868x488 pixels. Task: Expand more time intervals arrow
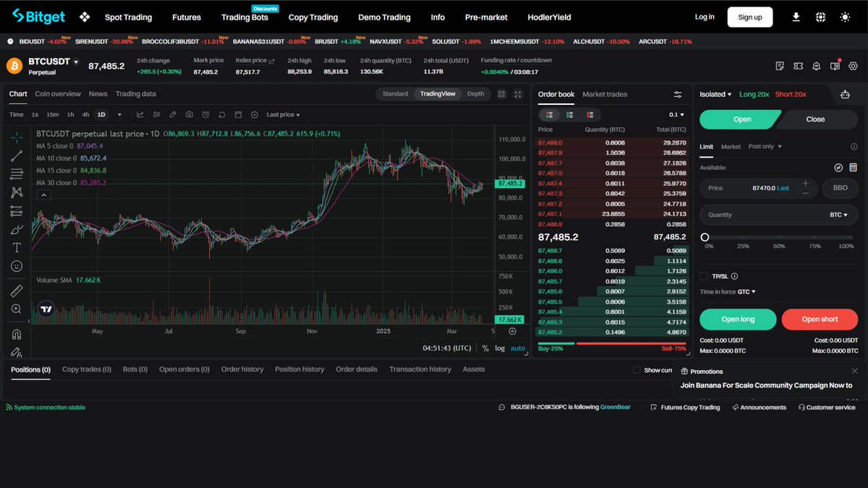(x=119, y=114)
